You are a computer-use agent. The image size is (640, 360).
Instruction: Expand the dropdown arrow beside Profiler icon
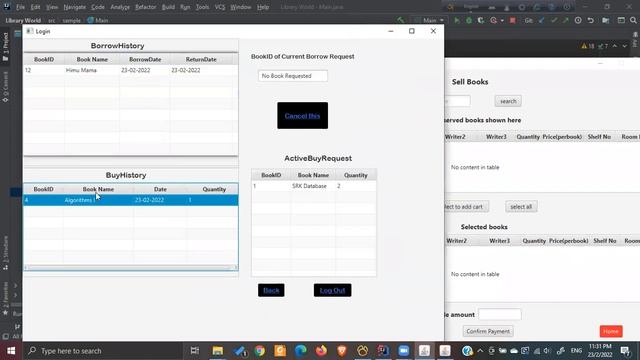502,20
